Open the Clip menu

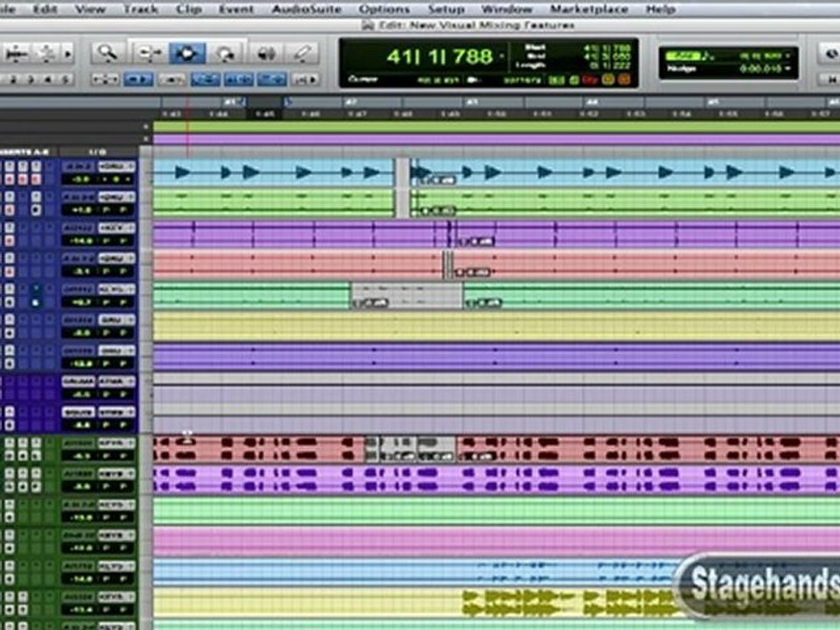pos(189,9)
